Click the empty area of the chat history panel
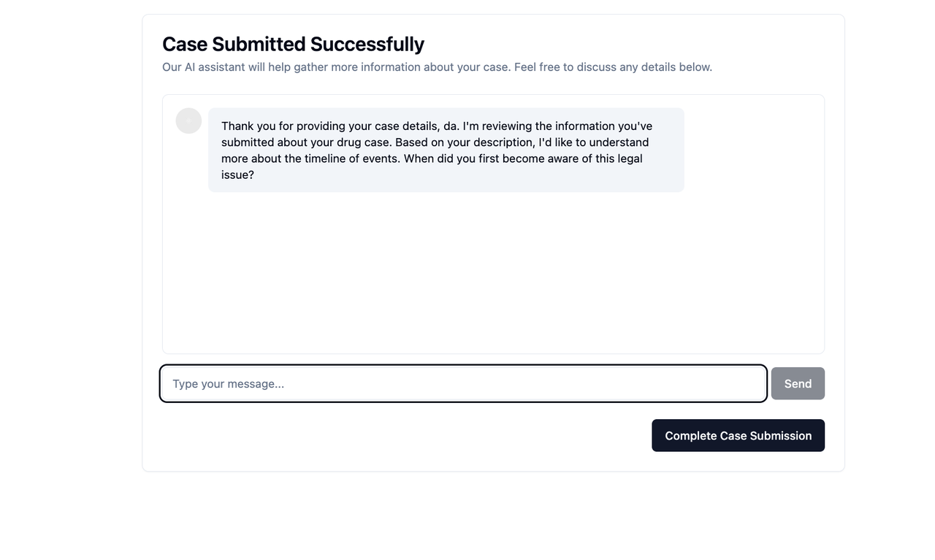This screenshot has width=935, height=560. [493, 274]
